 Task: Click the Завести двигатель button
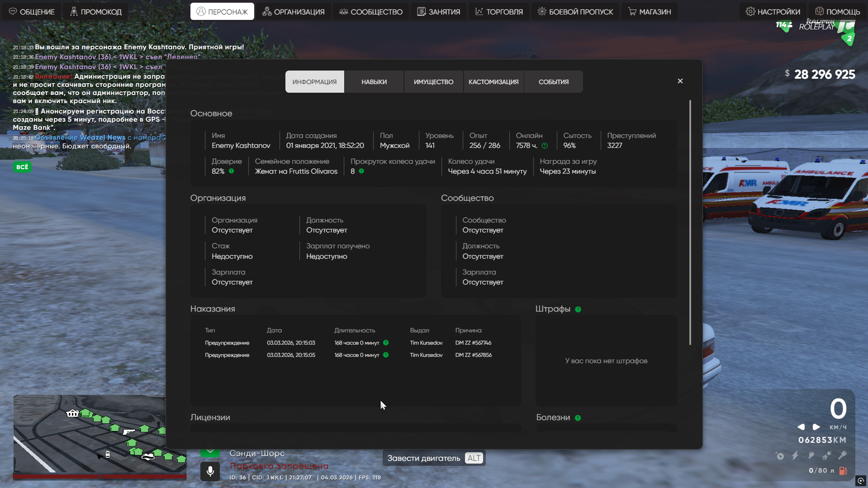coord(433,458)
